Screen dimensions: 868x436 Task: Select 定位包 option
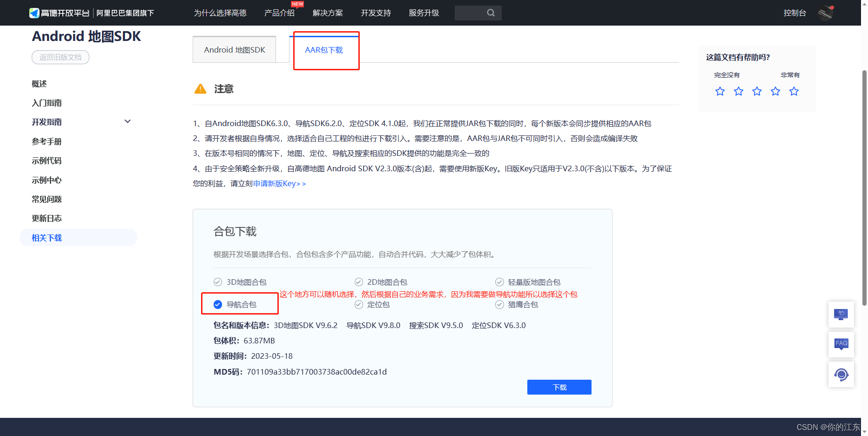[372, 304]
